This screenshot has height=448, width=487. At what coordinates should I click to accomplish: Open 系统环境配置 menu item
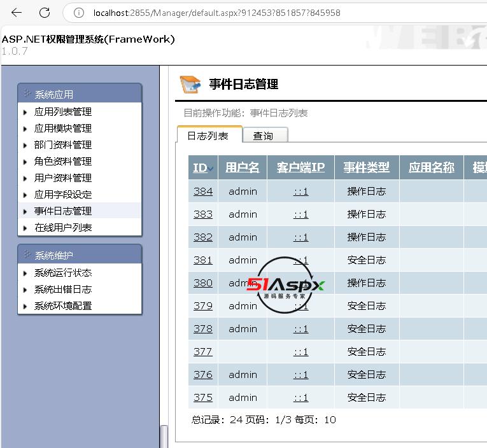coord(63,306)
